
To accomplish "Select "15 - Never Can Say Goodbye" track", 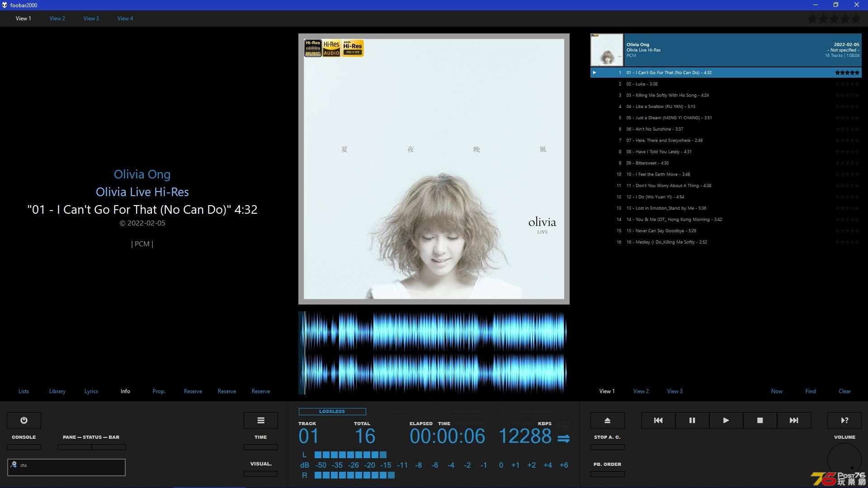I will click(x=726, y=231).
